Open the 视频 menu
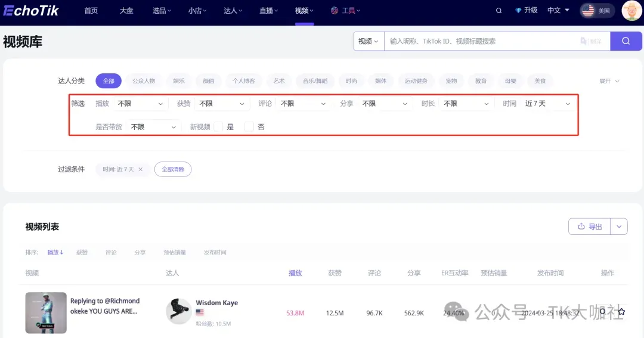 [304, 11]
